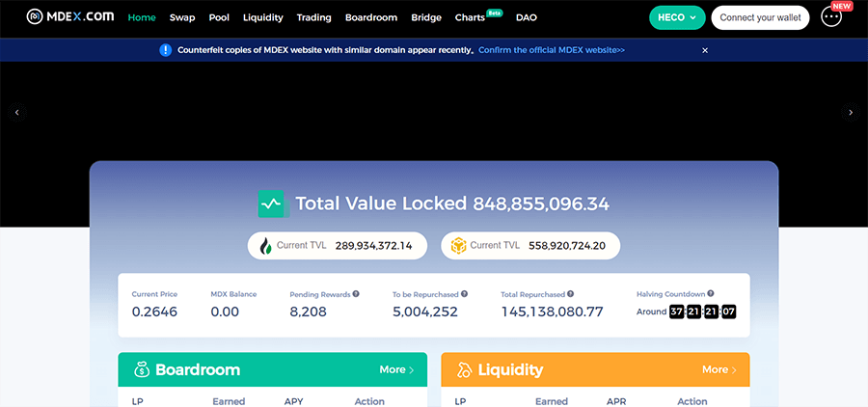The image size is (868, 407).
Task: Click the Boardroom money bag icon
Action: [143, 370]
